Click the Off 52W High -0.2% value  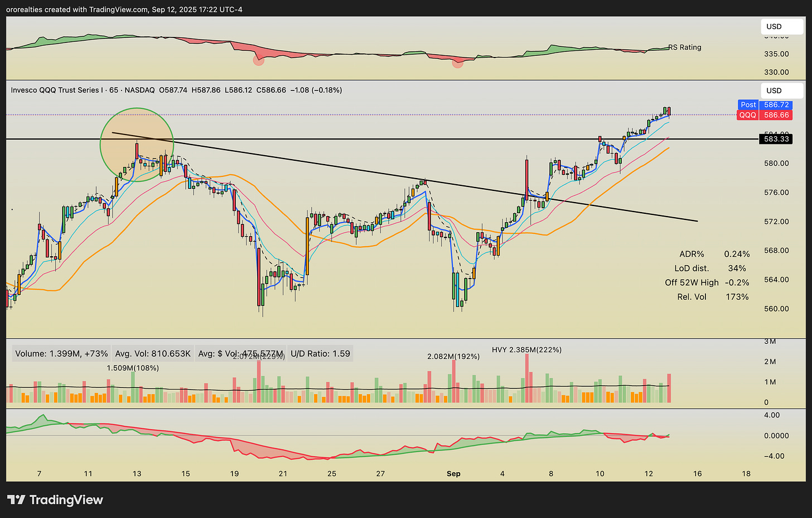pyautogui.click(x=737, y=282)
